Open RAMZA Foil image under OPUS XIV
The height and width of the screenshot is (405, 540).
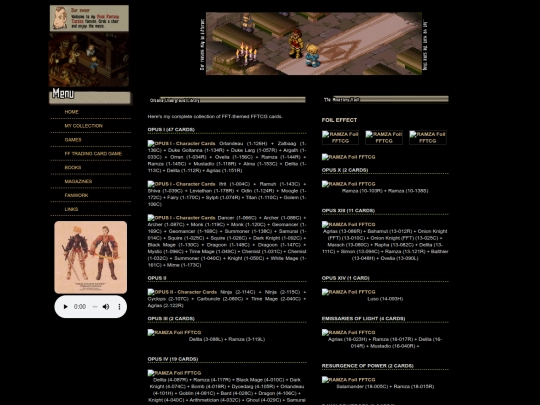349,292
